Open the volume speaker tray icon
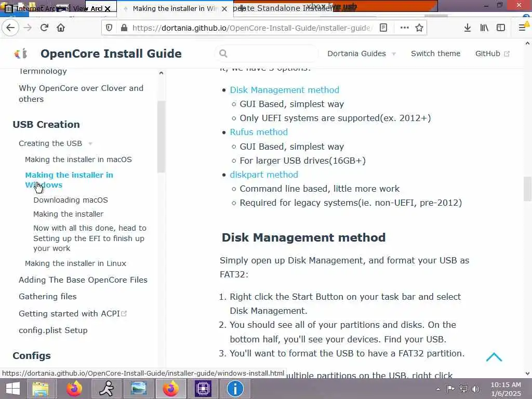This screenshot has height=399, width=532. [476, 389]
